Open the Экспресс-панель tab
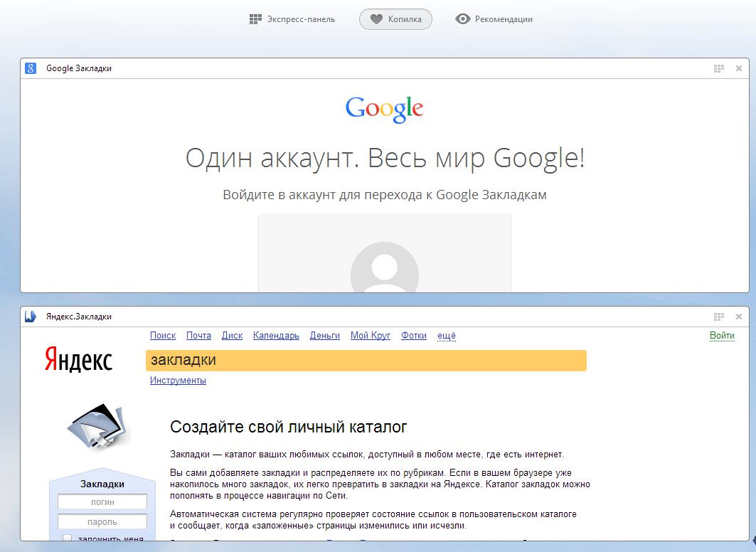The image size is (756, 552). 292,19
